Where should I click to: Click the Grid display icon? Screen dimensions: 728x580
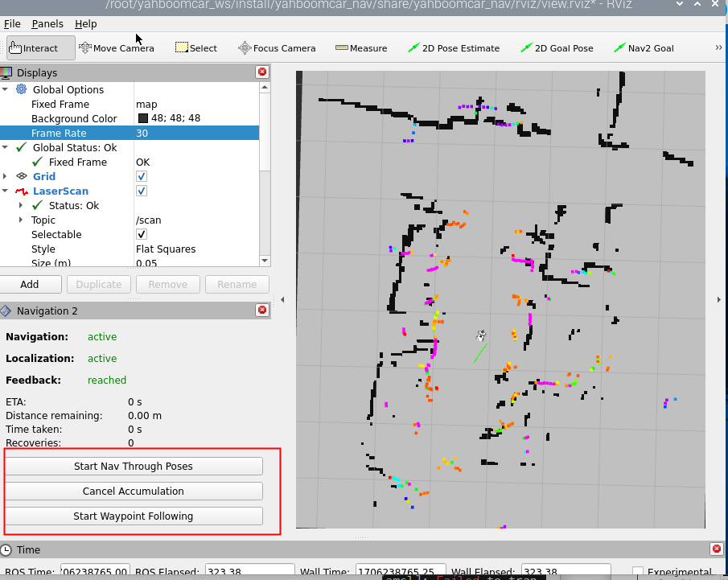[22, 176]
